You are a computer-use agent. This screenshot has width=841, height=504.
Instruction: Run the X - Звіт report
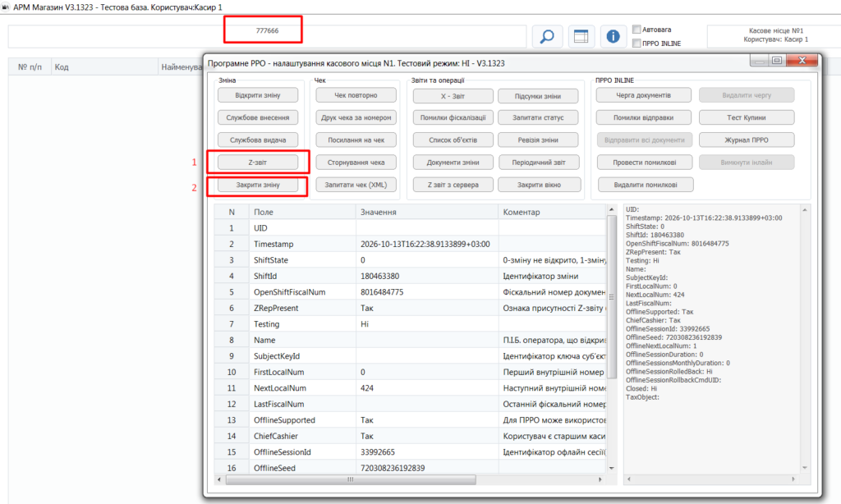(453, 97)
